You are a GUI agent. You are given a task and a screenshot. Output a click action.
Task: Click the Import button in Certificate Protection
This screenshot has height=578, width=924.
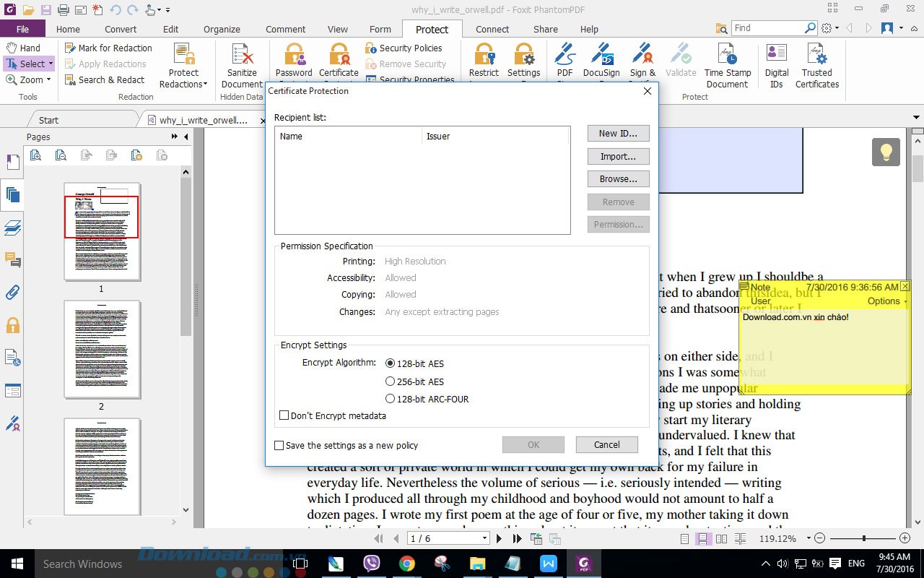(x=618, y=156)
